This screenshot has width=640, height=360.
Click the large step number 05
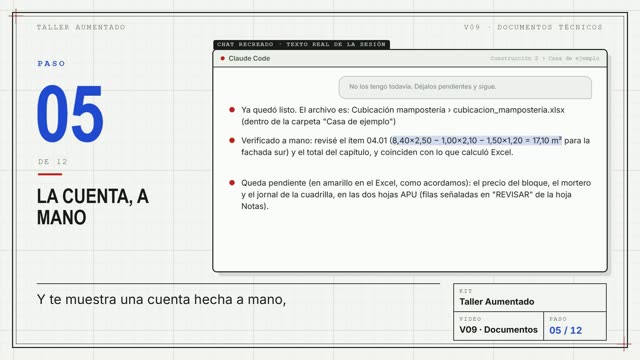(70, 113)
